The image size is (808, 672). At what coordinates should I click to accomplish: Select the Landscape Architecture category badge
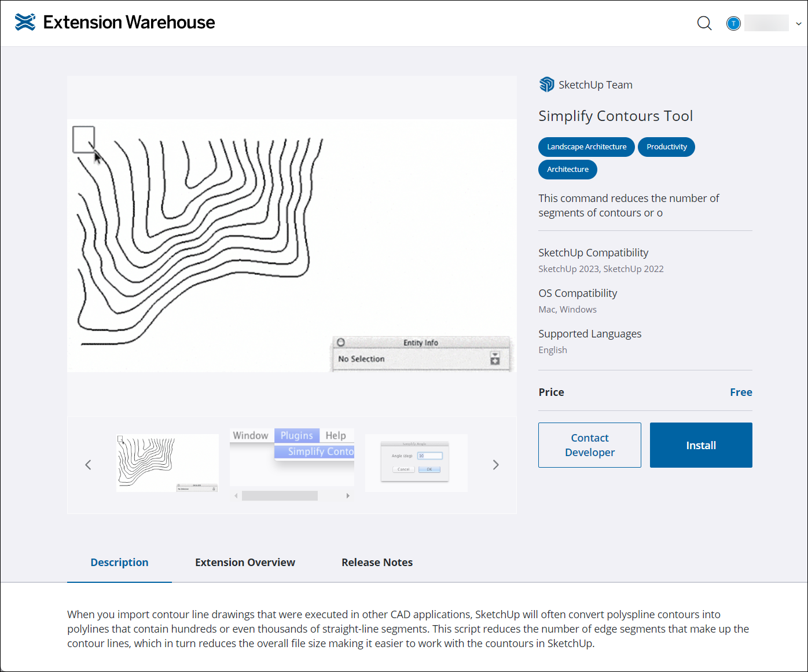pyautogui.click(x=586, y=146)
